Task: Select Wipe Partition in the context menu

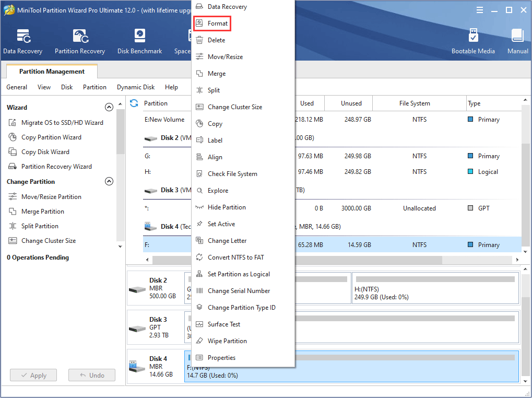Action: pyautogui.click(x=243, y=341)
